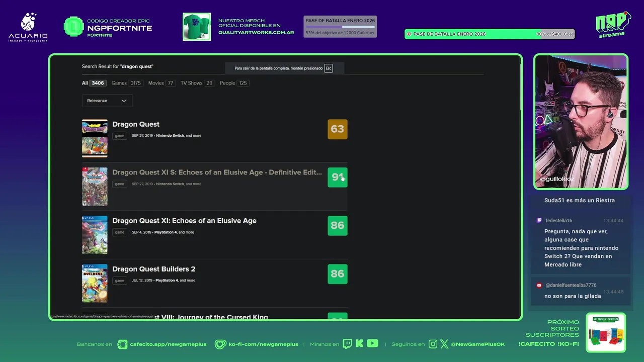The width and height of the screenshot is (644, 362).
Task: Click the Dragon Quest Builders 2 cover thumbnail
Action: [x=95, y=283]
